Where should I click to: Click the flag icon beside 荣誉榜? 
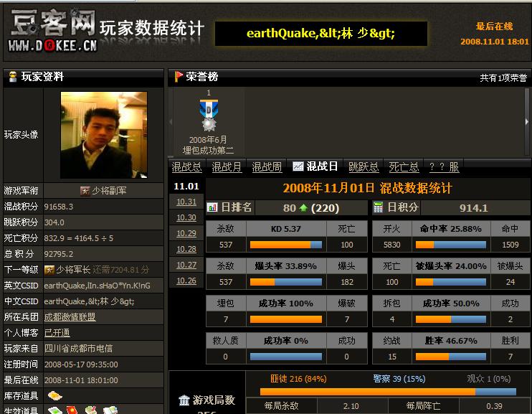179,77
